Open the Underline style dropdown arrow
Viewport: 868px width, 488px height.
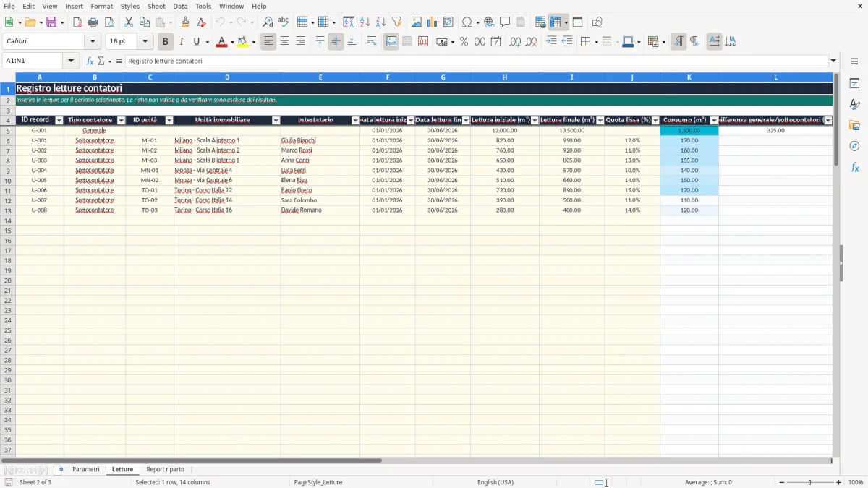pyautogui.click(x=207, y=42)
